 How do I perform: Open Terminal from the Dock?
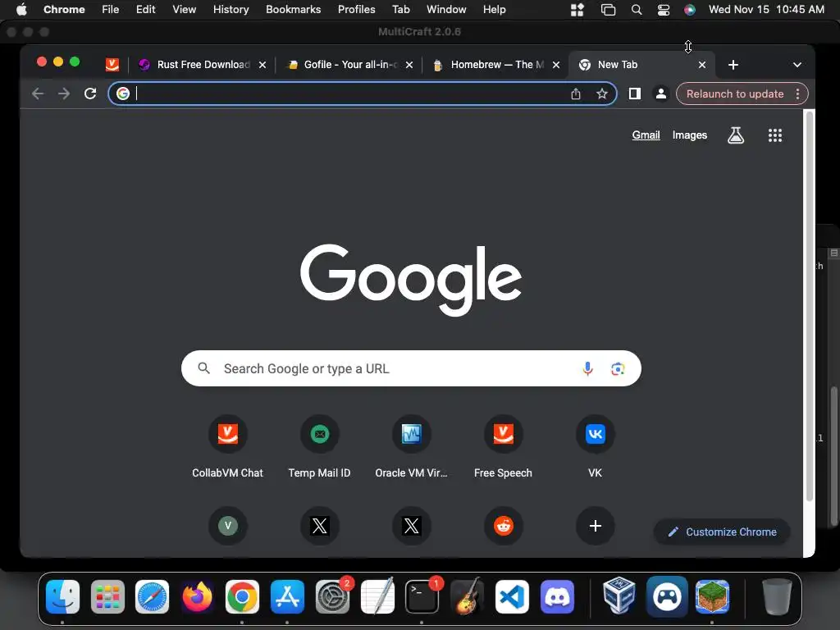pyautogui.click(x=422, y=597)
